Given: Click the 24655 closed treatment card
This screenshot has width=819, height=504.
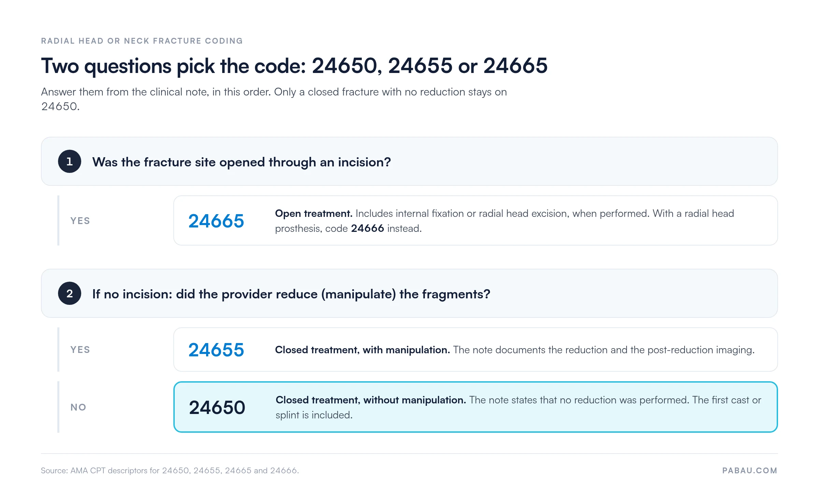Looking at the screenshot, I should pos(476,350).
